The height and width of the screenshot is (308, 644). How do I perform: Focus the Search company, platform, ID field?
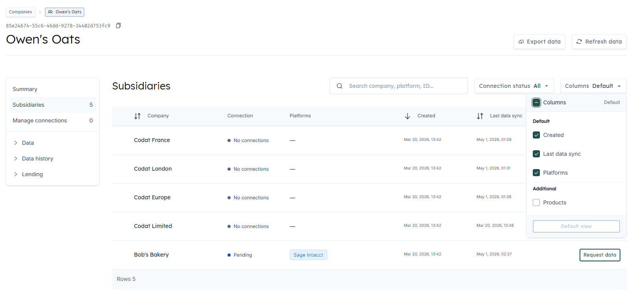point(399,86)
